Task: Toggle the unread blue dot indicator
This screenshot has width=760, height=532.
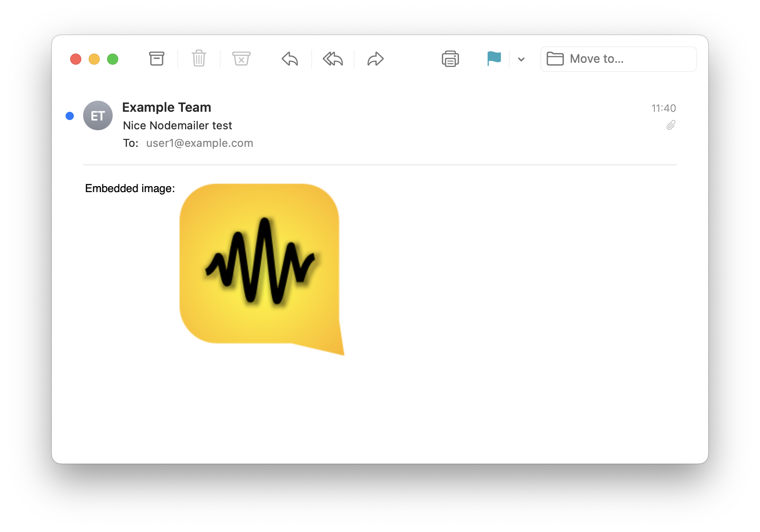Action: tap(70, 115)
